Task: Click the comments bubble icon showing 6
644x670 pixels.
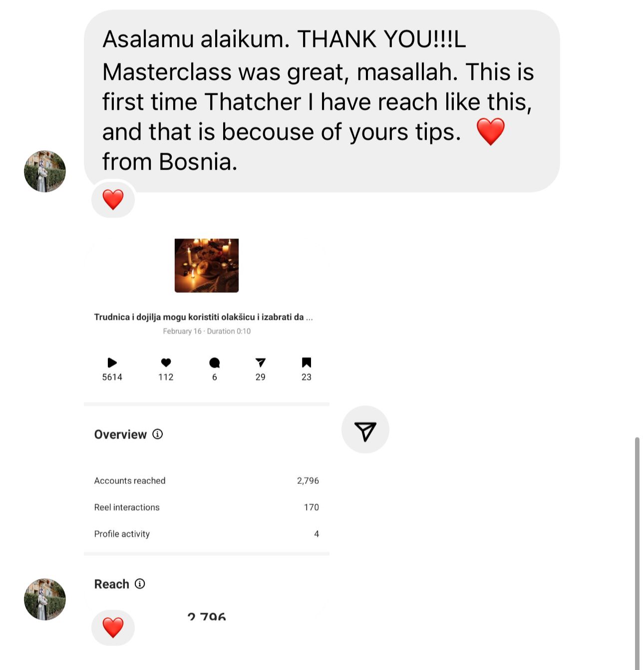Action: coord(215,363)
